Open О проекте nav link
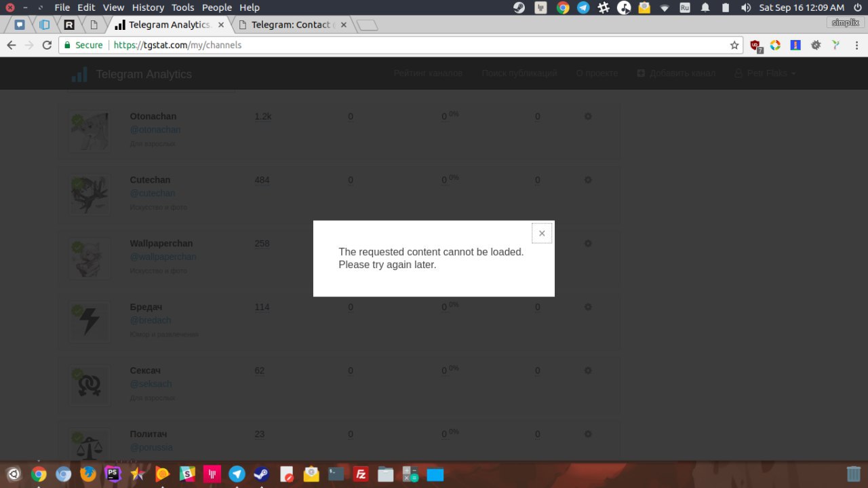This screenshot has width=868, height=488. (x=597, y=73)
